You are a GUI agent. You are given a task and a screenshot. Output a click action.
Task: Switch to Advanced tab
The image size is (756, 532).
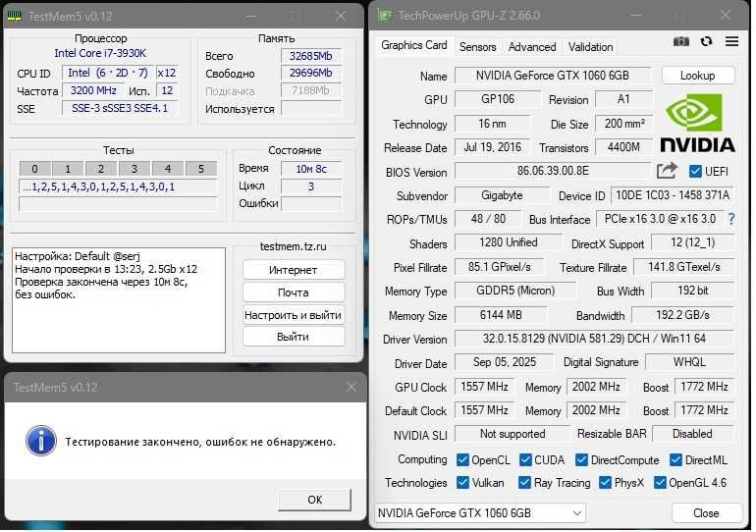click(532, 47)
